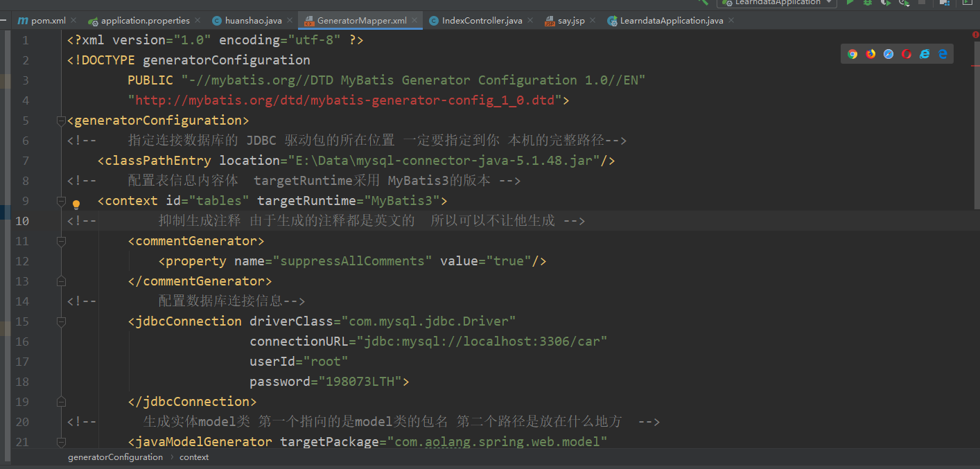980x469 pixels.
Task: Open the LearndataApplication run configuration dropdown
Action: [776, 3]
